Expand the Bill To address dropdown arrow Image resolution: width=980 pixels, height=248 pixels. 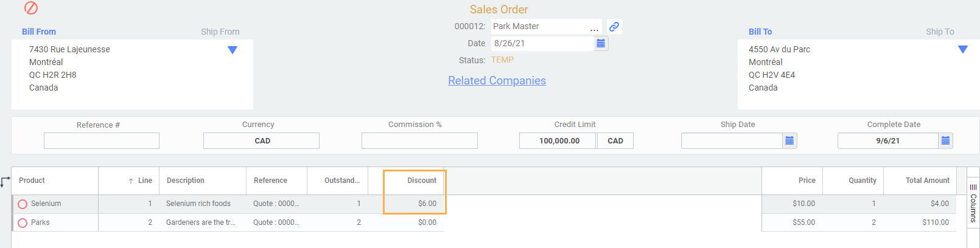click(963, 50)
